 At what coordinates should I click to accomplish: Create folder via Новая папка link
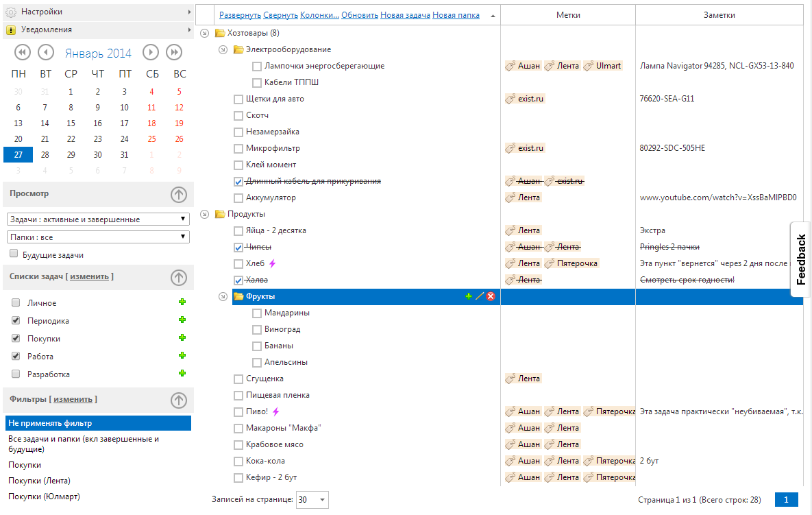456,15
